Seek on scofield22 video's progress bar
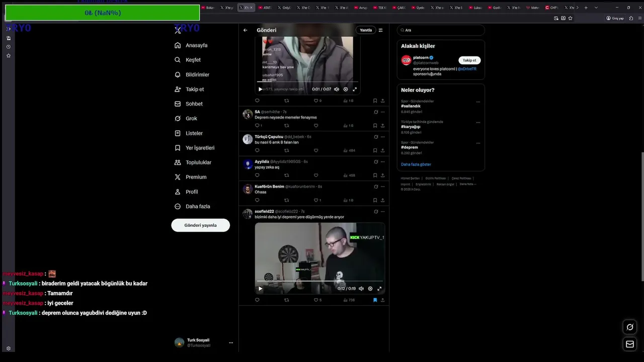This screenshot has width=644, height=362. point(320,282)
